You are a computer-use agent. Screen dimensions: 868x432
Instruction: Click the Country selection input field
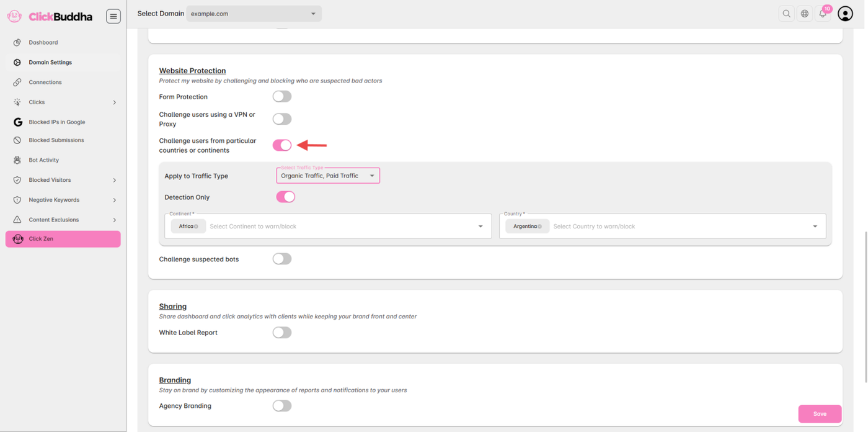point(676,227)
